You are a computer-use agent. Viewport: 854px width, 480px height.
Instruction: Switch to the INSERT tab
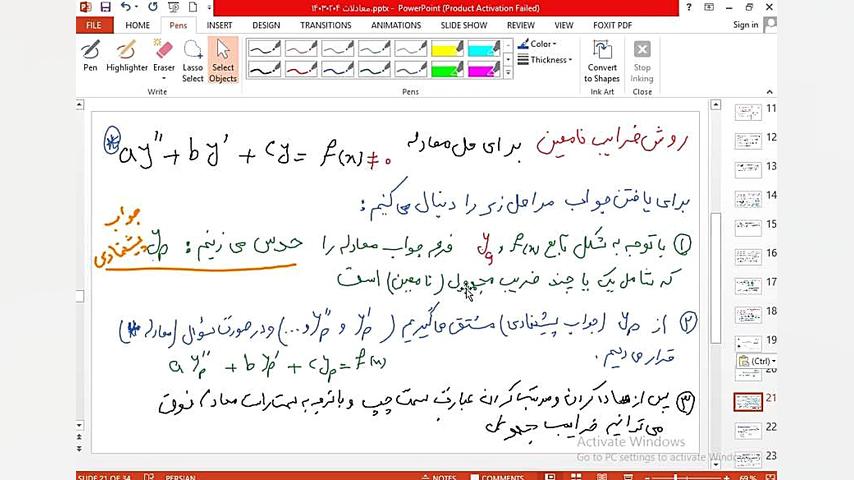click(x=219, y=25)
